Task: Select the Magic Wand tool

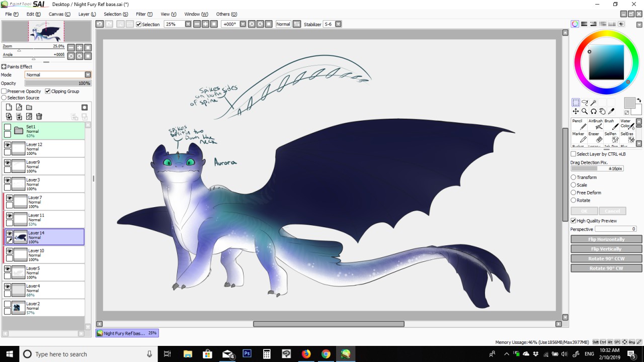Action: [x=594, y=103]
